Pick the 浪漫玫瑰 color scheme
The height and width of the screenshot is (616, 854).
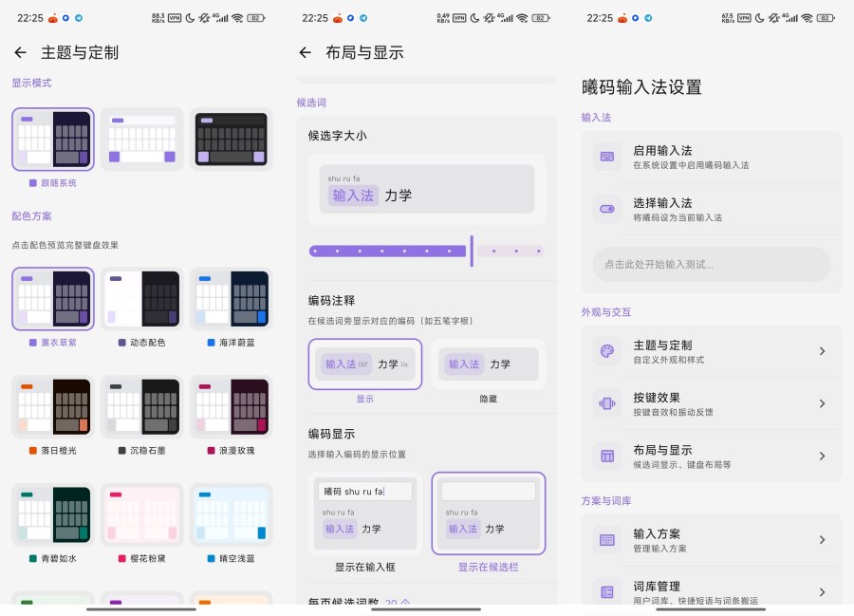[x=232, y=407]
